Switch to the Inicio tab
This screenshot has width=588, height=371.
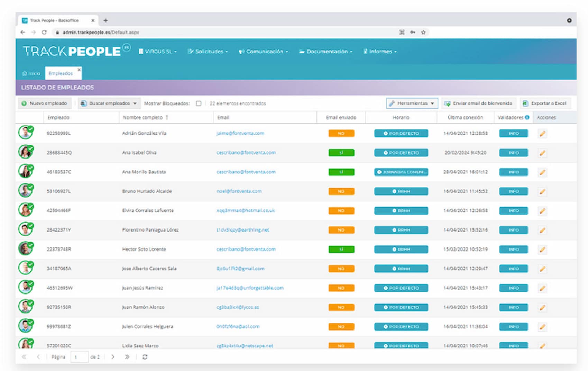click(x=31, y=73)
